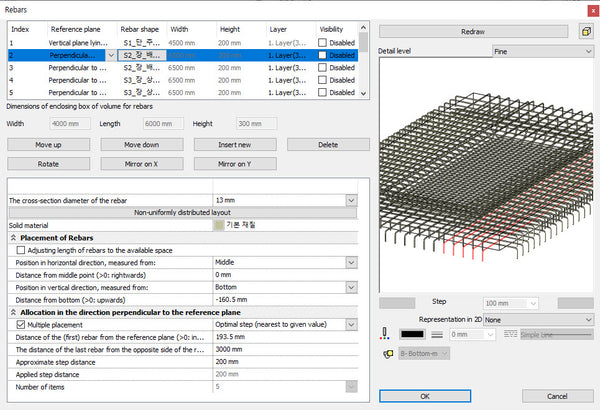The image size is (600, 410).
Task: Click the Redraw button
Action: point(474,31)
